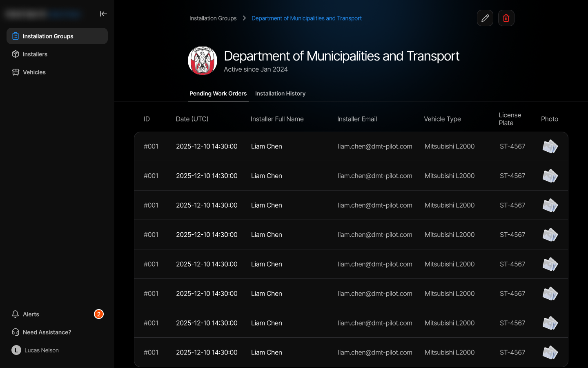
Task: Click the Date (UTC) column header
Action: coord(192,119)
